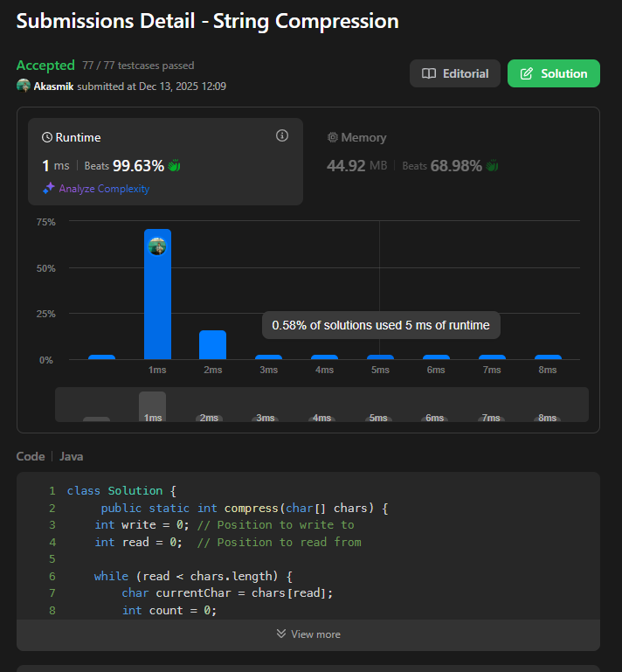Click the 3ms bar in chart
The width and height of the screenshot is (622, 672).
(268, 357)
